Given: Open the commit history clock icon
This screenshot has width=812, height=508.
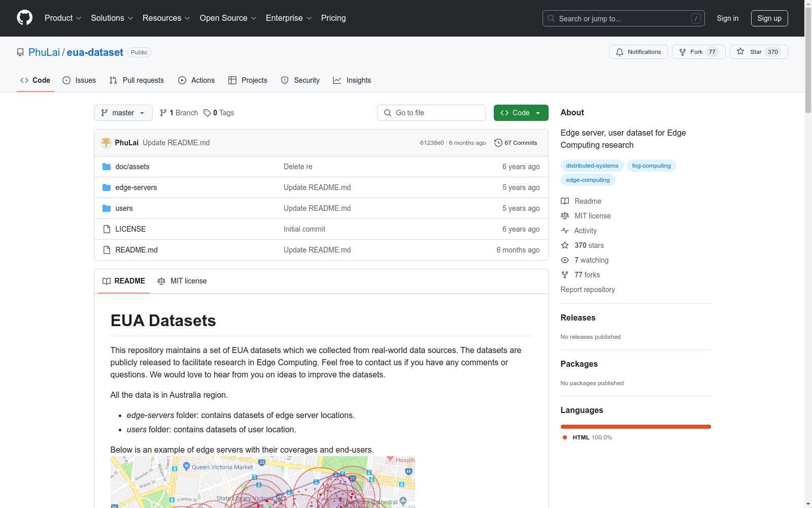Looking at the screenshot, I should (x=498, y=143).
